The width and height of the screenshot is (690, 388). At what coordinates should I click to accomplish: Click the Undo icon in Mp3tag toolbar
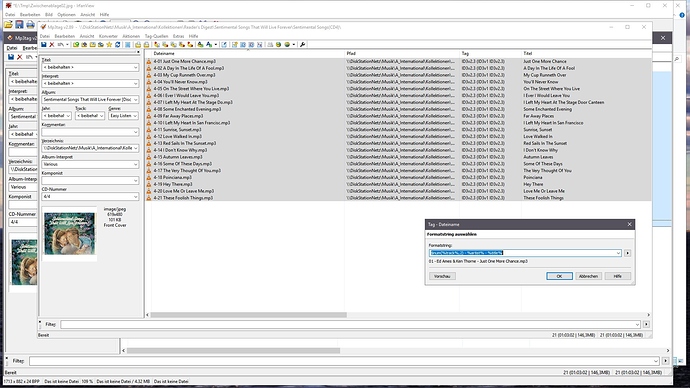point(61,44)
